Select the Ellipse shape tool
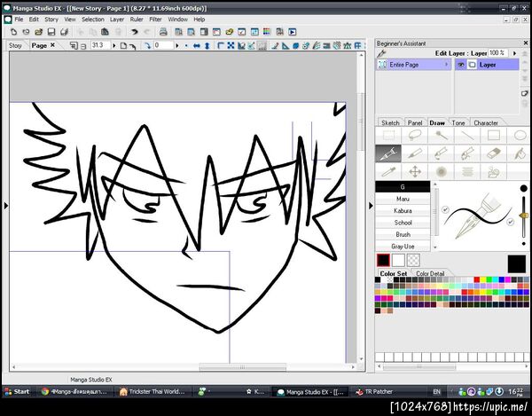The width and height of the screenshot is (532, 416). tap(520, 136)
